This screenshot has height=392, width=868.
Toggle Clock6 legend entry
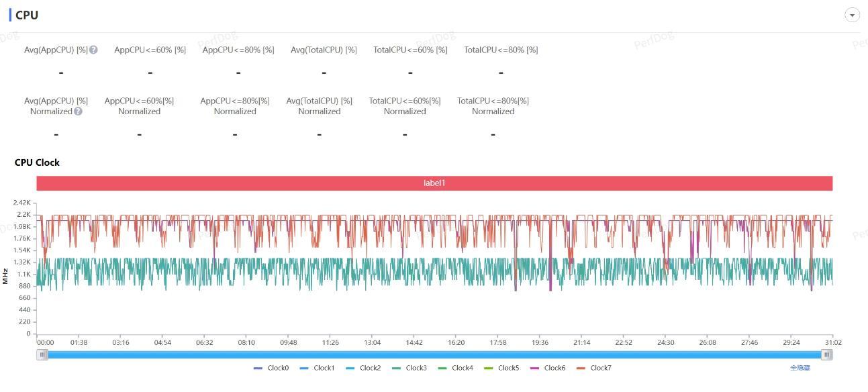[548, 368]
